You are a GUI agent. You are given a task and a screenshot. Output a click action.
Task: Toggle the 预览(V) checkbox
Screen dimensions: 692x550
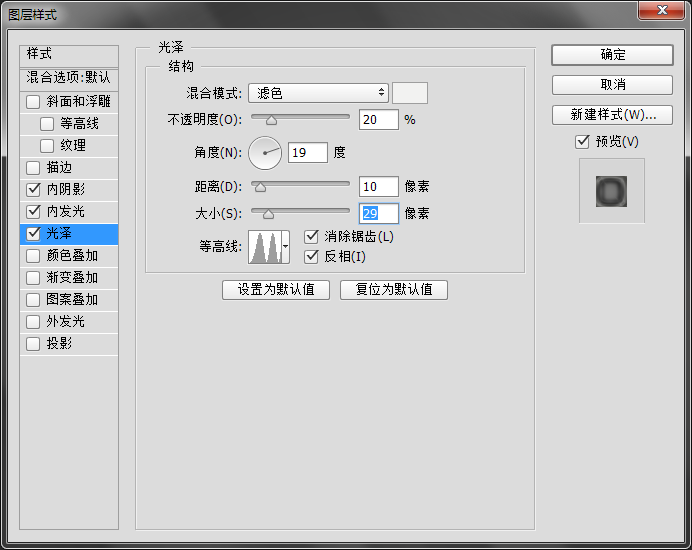pos(583,142)
